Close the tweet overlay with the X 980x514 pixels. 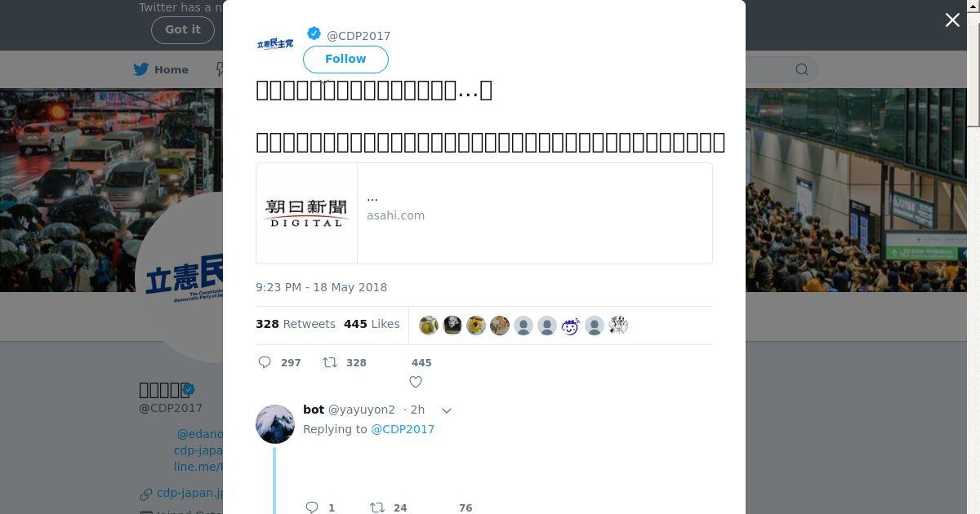point(952,20)
